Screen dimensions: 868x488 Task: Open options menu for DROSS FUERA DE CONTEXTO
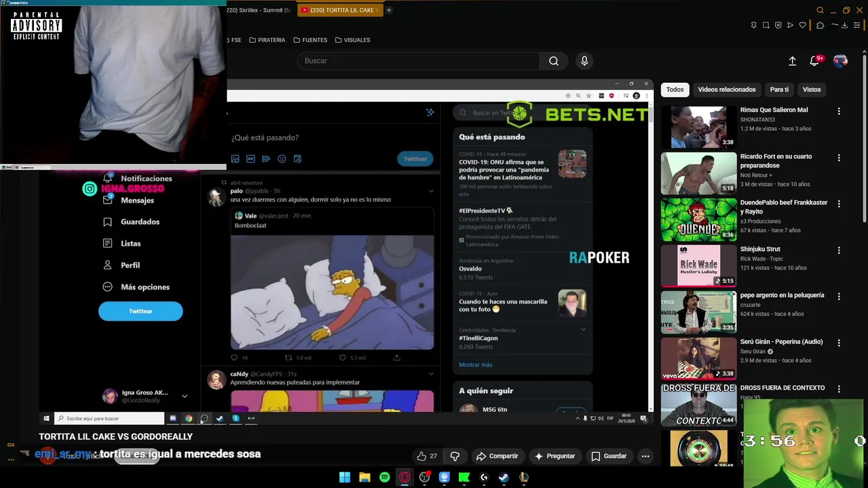(x=839, y=389)
